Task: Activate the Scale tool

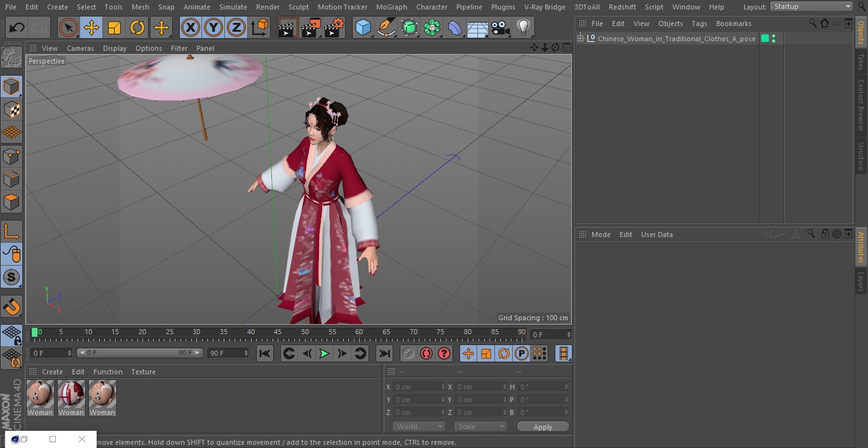Action: 114,27
